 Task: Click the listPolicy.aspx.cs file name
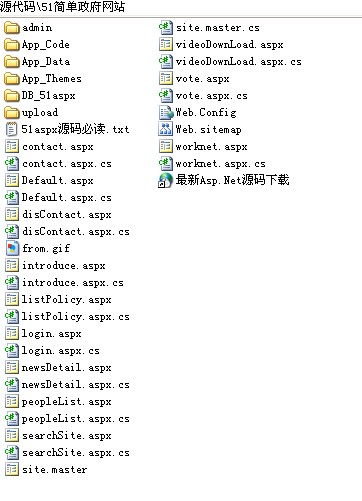pyautogui.click(x=76, y=317)
